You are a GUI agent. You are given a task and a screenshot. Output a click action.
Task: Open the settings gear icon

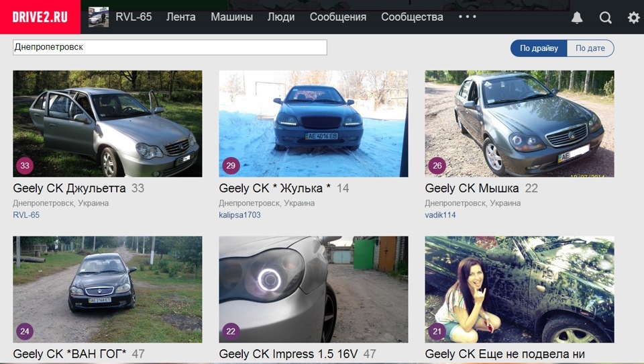[633, 17]
